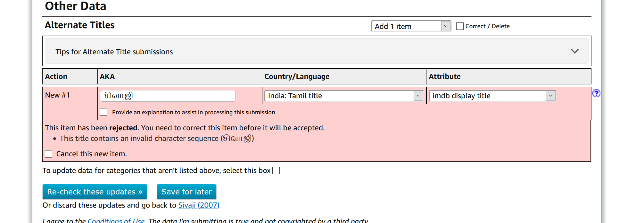
Task: Open the Add 1 item dropdown
Action: click(411, 26)
